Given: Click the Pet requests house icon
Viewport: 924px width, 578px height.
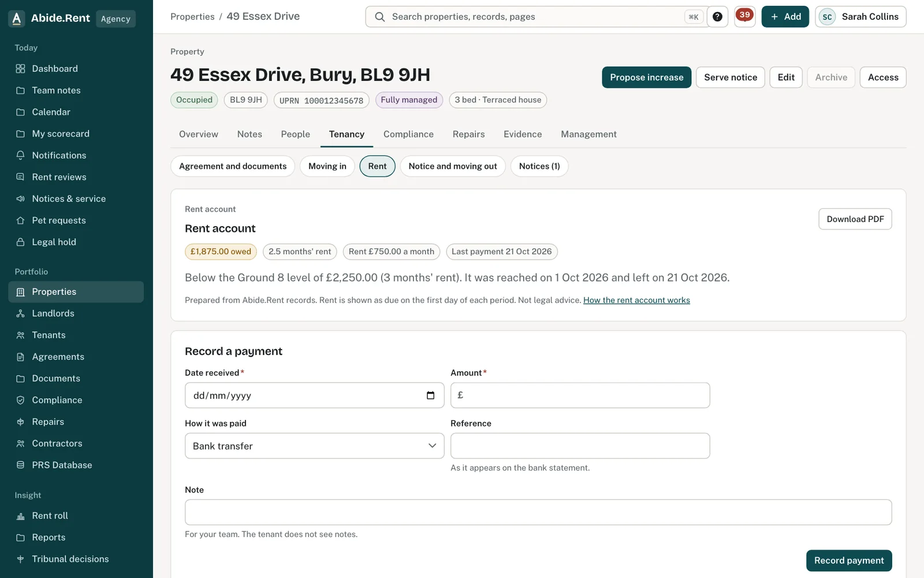Looking at the screenshot, I should pos(21,220).
